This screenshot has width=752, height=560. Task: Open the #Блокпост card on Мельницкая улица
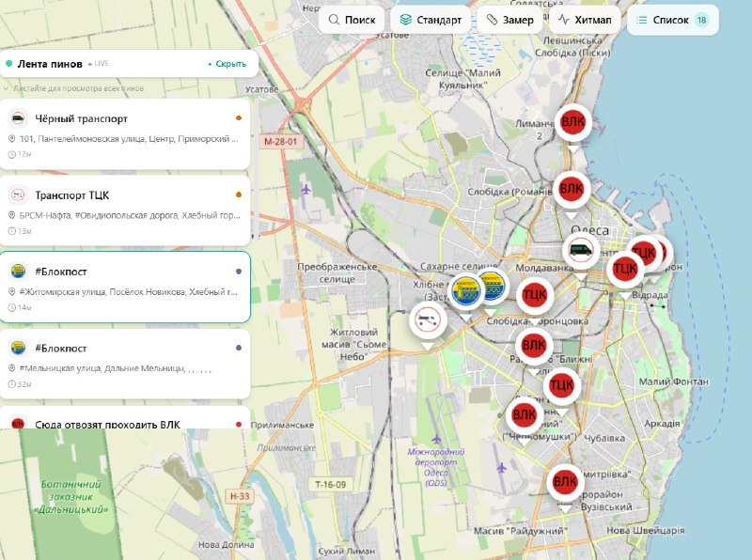pyautogui.click(x=125, y=364)
